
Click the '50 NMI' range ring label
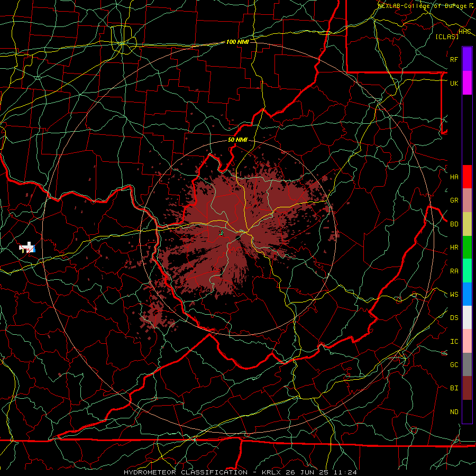(237, 140)
